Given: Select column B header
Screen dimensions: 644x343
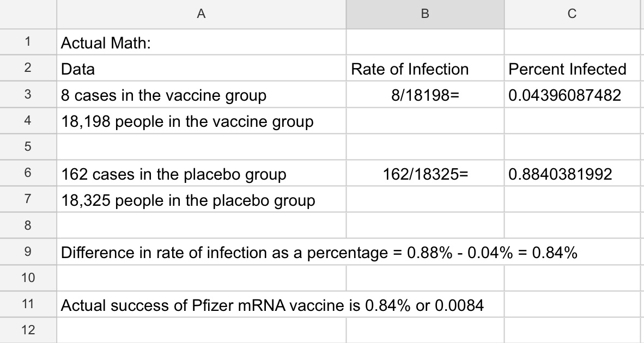Looking at the screenshot, I should tap(425, 15).
